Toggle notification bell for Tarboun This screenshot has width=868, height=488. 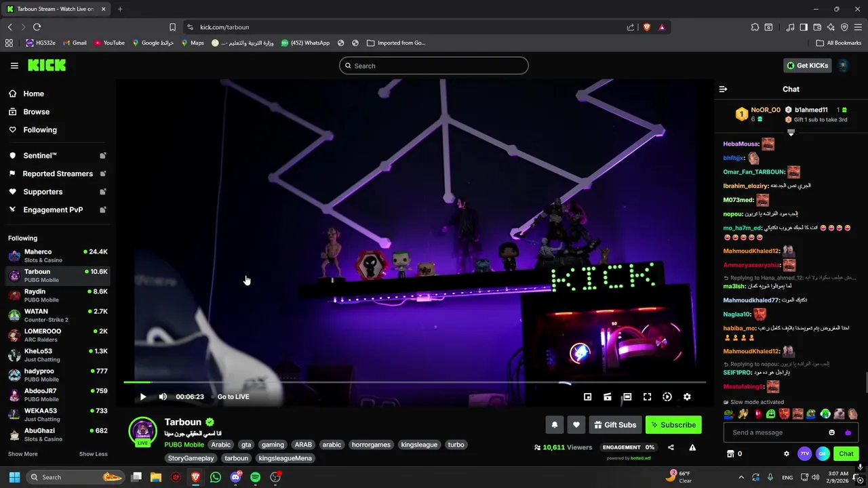pyautogui.click(x=555, y=425)
